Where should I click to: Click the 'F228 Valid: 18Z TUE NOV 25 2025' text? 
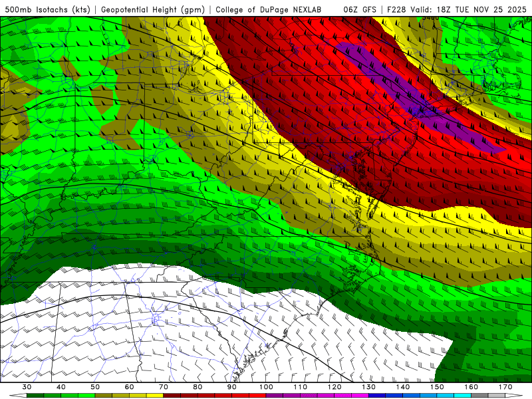pos(456,9)
